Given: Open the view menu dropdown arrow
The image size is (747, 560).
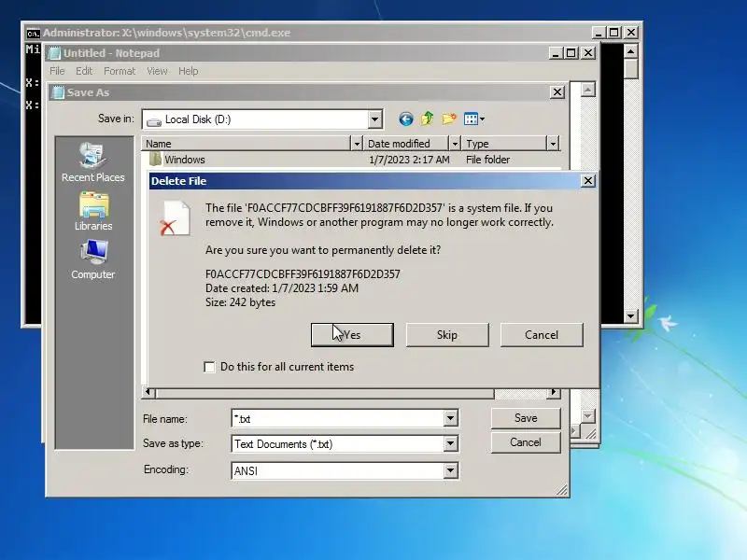Looking at the screenshot, I should [482, 119].
